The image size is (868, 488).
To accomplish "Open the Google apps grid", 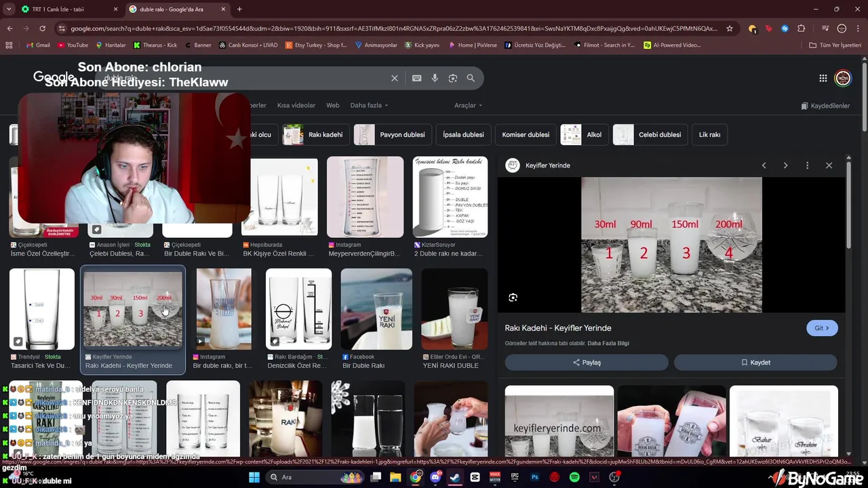I will tap(823, 78).
